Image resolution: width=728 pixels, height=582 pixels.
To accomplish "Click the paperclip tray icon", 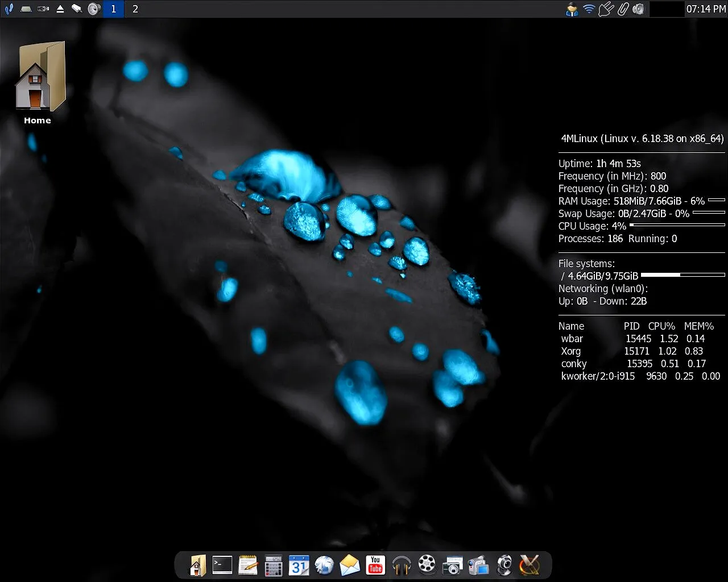I will click(x=623, y=9).
